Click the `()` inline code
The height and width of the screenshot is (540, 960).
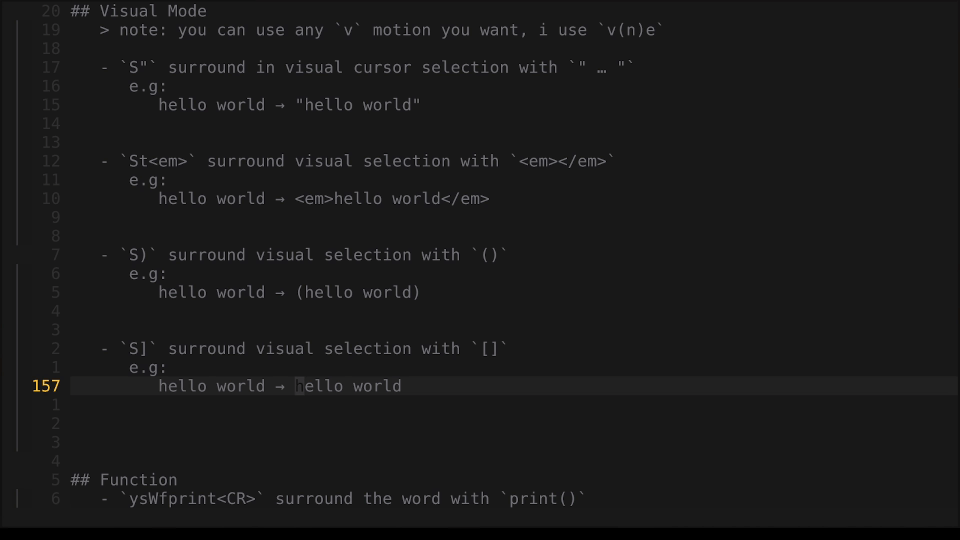490,255
